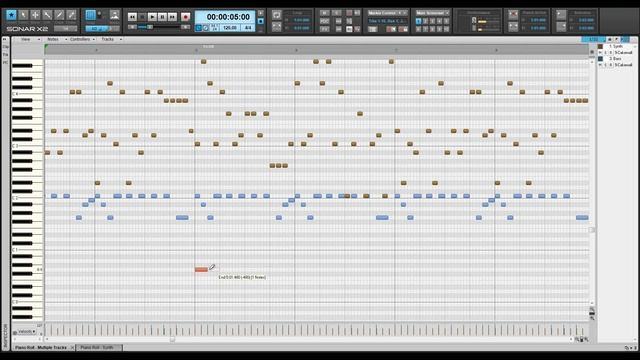Open the Tracks menu
The width and height of the screenshot is (640, 360).
coord(108,39)
